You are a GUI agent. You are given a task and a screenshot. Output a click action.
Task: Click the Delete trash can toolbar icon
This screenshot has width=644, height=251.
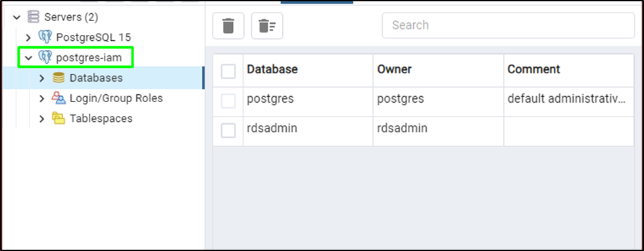pyautogui.click(x=228, y=26)
